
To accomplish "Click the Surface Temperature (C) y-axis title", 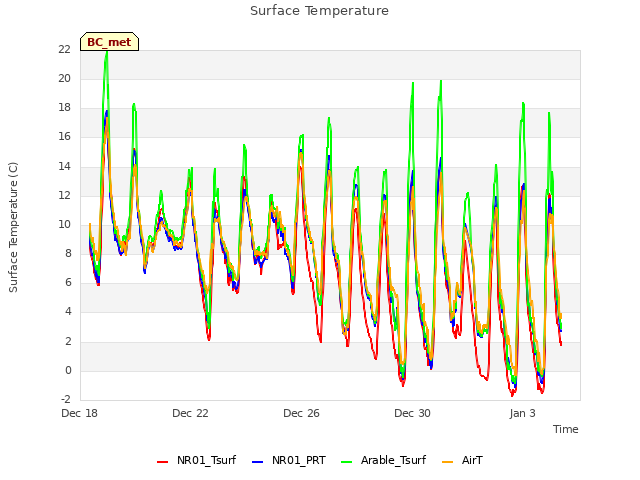I will click(13, 227).
